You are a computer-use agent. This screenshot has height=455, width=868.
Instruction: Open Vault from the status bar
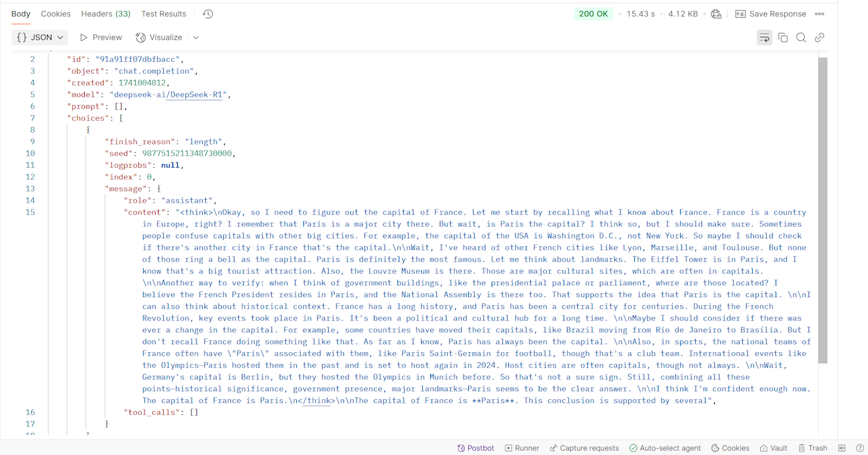pyautogui.click(x=774, y=448)
